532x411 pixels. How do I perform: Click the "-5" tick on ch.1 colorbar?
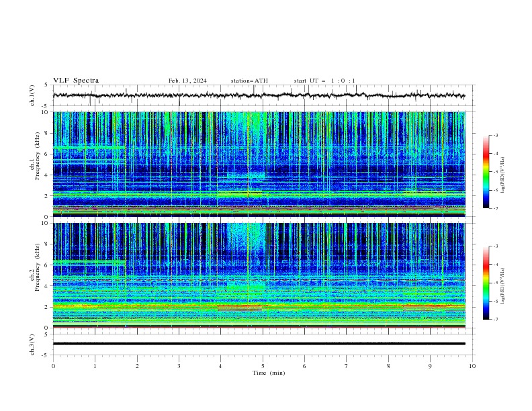pos(496,172)
